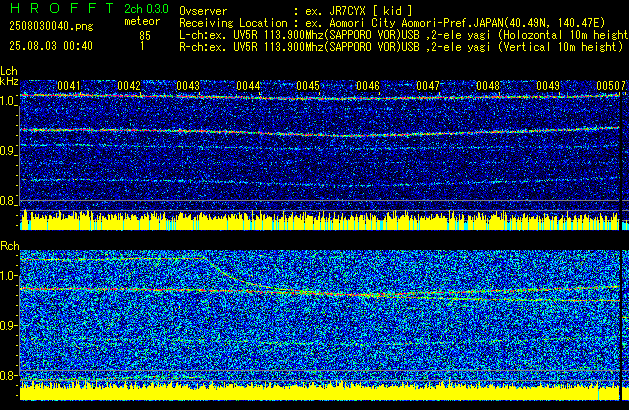Select the 0042 time marker
Screen dimensions: 629x410
(129, 86)
